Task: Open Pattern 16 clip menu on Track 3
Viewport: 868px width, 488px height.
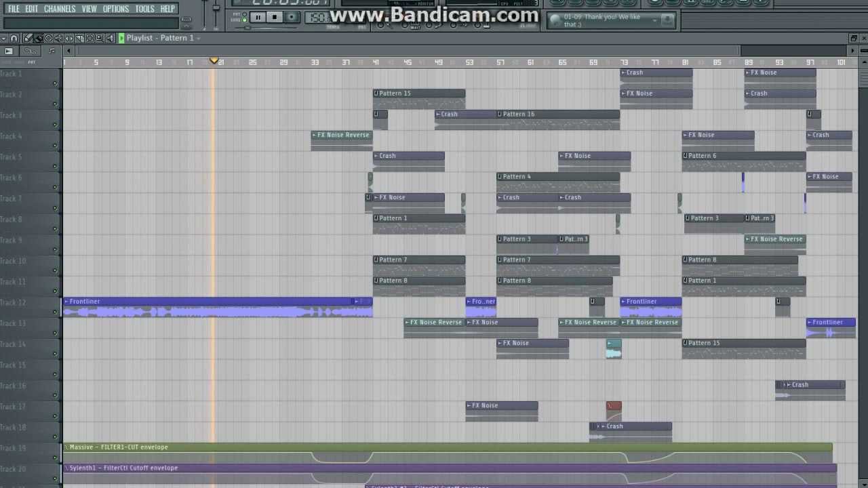Action: click(x=500, y=114)
